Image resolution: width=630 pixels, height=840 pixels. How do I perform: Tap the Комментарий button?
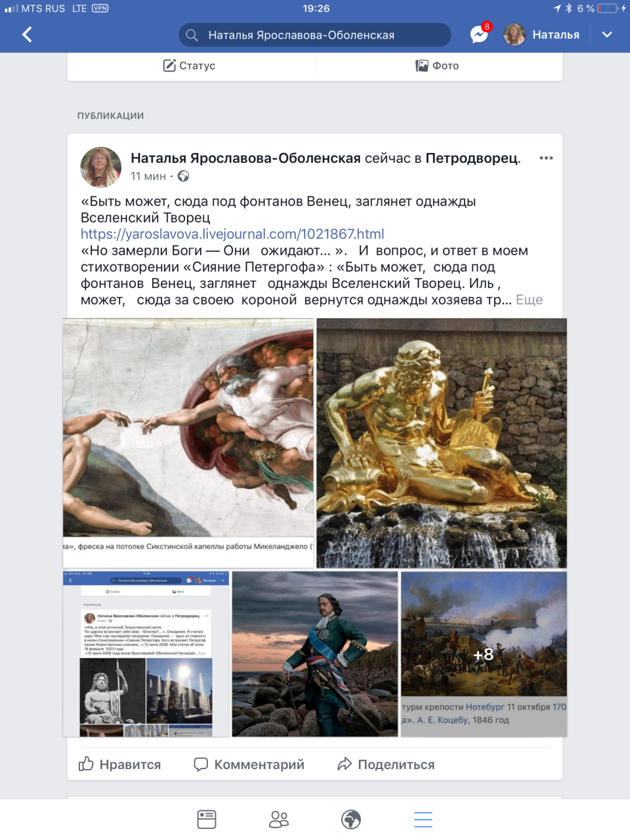[249, 765]
